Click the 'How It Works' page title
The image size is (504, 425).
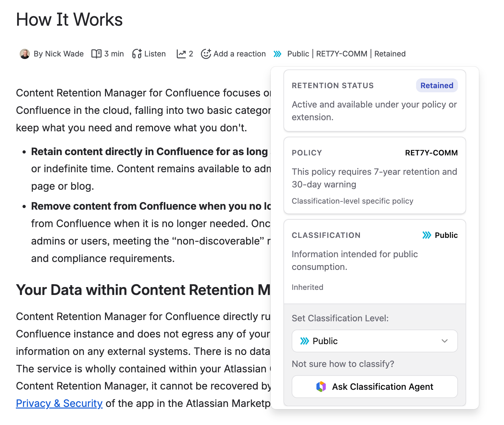[x=70, y=19]
